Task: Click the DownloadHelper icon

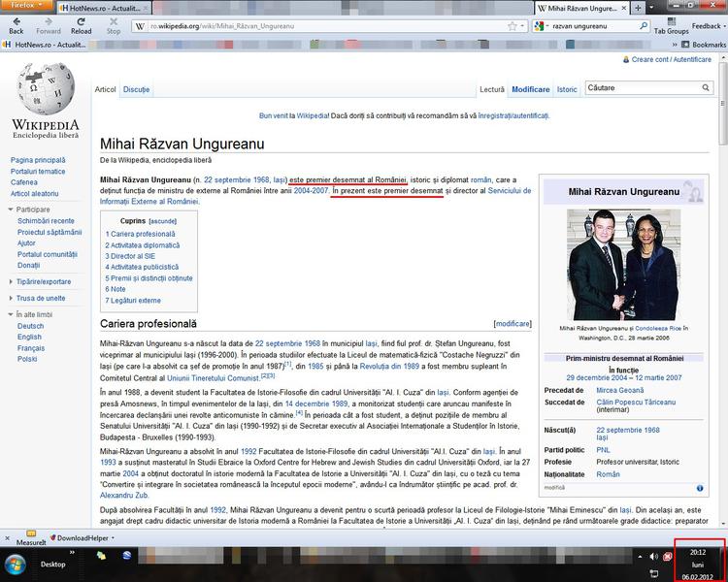Action: [53, 538]
